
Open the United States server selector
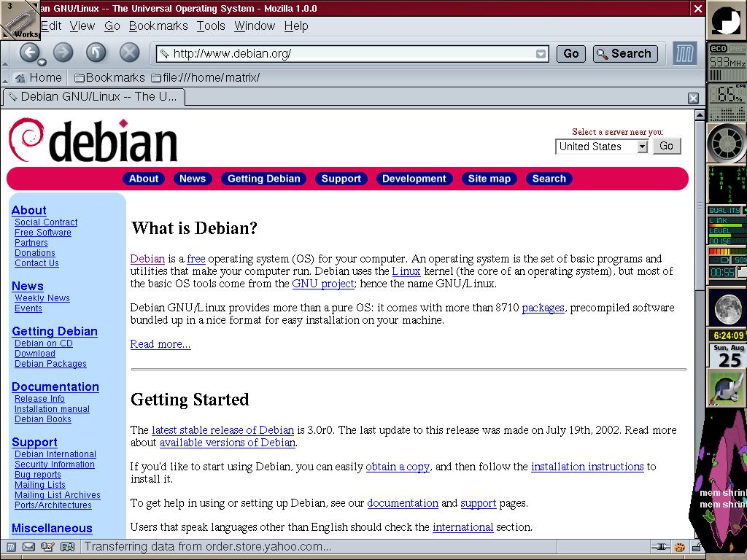[x=602, y=147]
